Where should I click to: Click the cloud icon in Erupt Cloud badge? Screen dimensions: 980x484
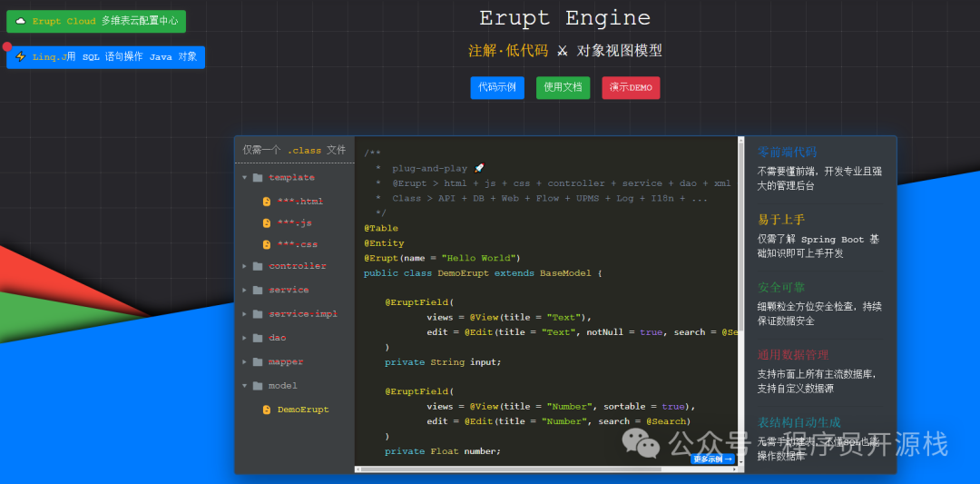(x=21, y=21)
